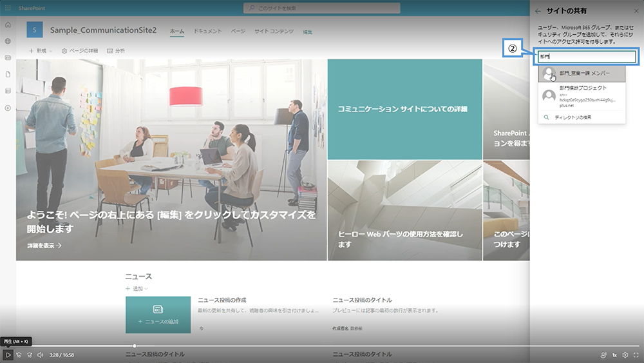Open the app launcher waffle icon
644x363 pixels.
[x=8, y=8]
